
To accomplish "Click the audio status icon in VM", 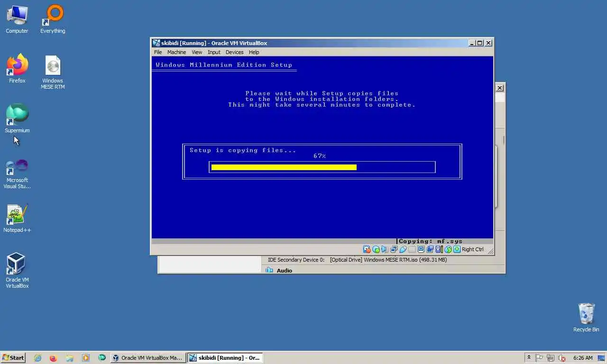I will 385,249.
